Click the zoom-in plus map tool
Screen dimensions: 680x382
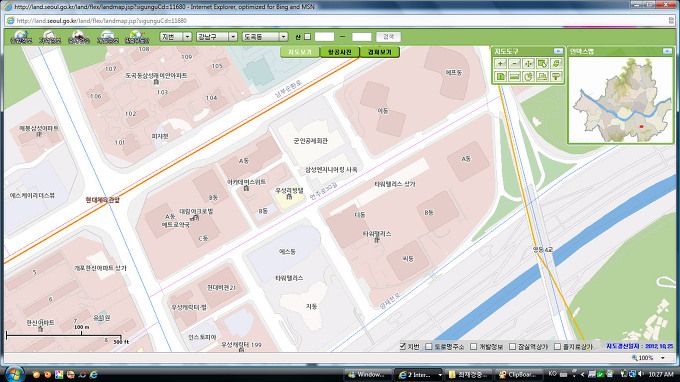tap(500, 64)
